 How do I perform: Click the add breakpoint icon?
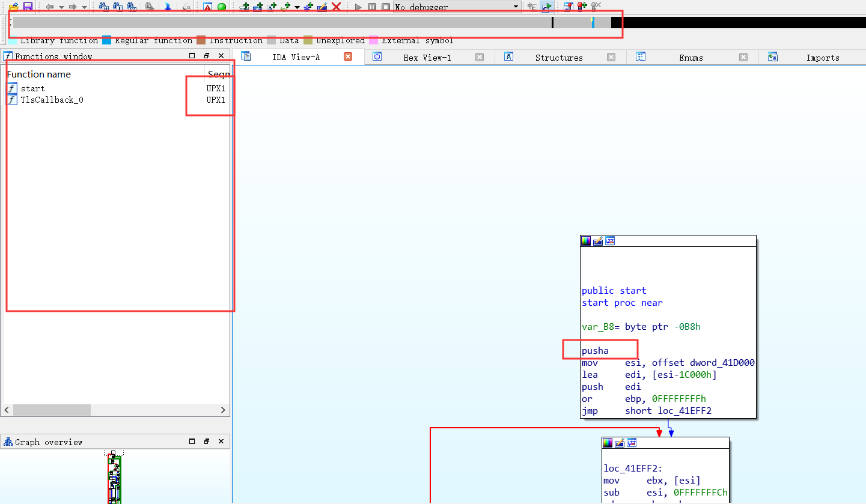tap(582, 7)
